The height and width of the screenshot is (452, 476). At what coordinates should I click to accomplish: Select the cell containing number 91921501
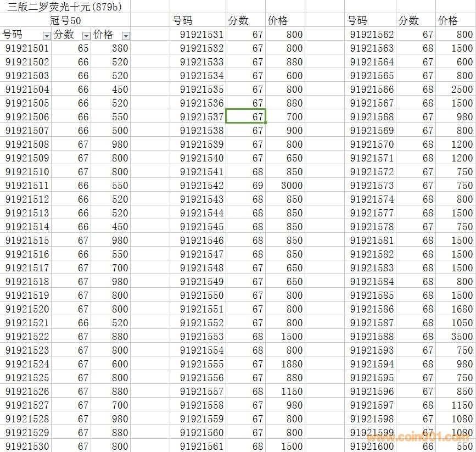point(27,48)
